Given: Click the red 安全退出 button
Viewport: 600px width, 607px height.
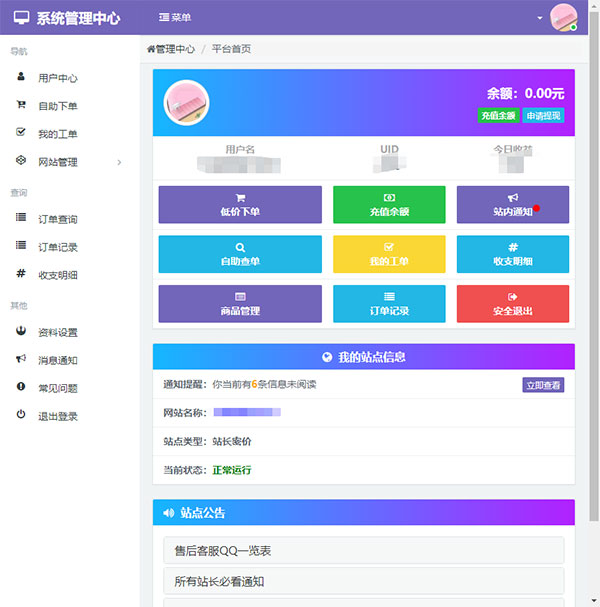Looking at the screenshot, I should point(512,304).
